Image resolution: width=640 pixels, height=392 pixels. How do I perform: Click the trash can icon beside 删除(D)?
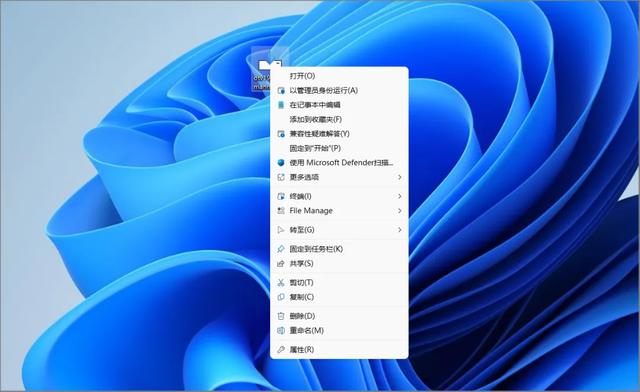click(281, 316)
